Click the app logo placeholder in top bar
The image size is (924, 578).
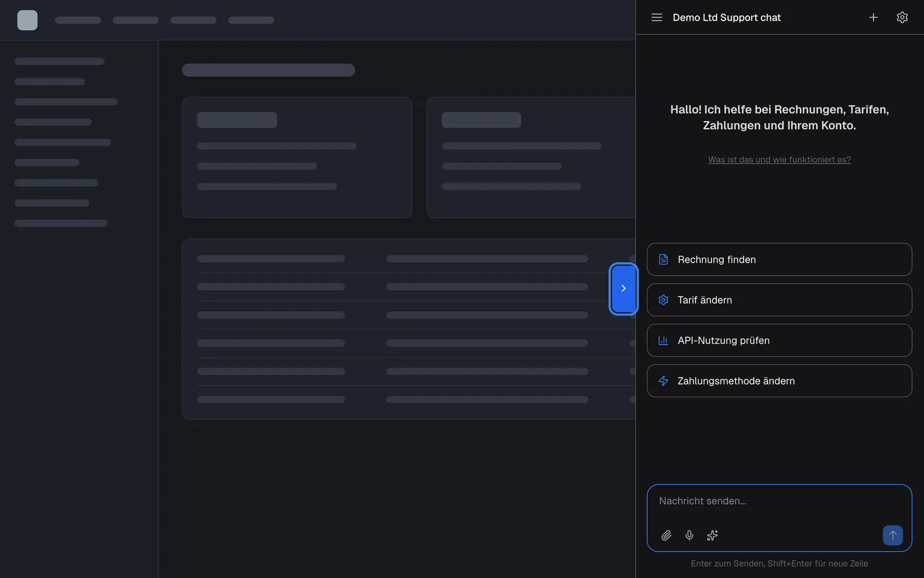27,20
